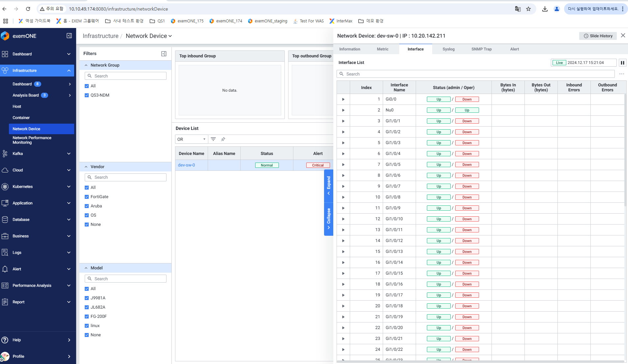Screen dimensions: 628x364
Task: Click the browser translate page icon
Action: (518, 9)
